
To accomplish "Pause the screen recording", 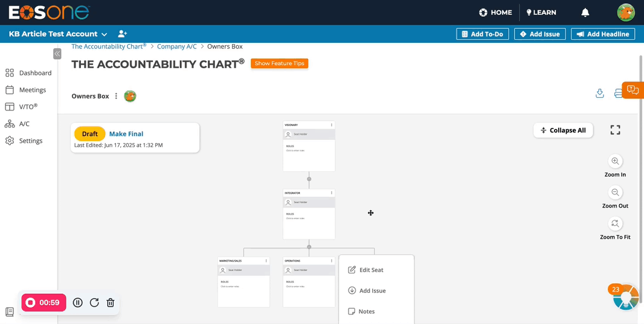I will [77, 303].
